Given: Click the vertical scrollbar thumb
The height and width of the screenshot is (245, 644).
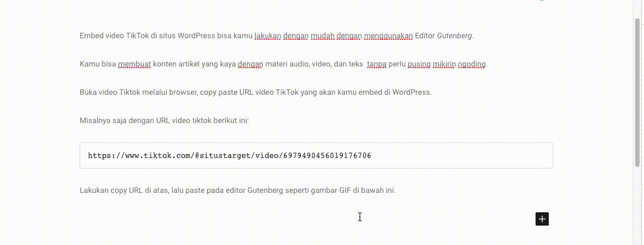Looking at the screenshot, I should point(638,93).
